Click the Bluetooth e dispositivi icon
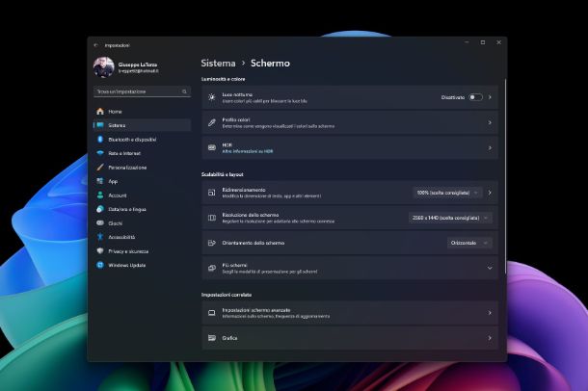The width and height of the screenshot is (588, 391). click(100, 140)
